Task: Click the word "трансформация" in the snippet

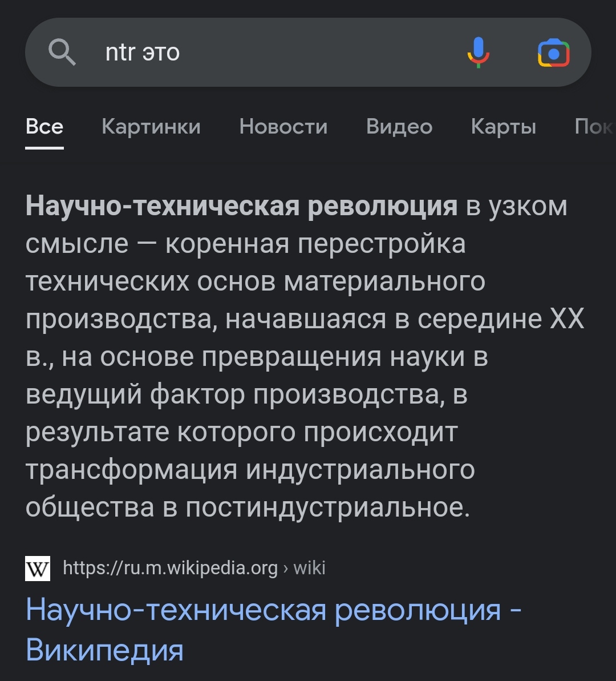Action: 132,470
